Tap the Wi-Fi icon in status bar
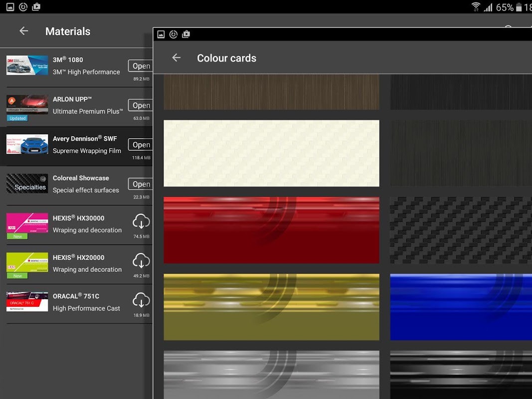The image size is (532, 399). coord(476,7)
